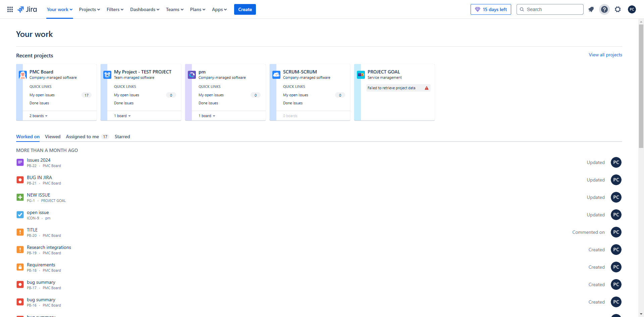644x317 pixels.
Task: Expand the Projects menu
Action: [x=90, y=9]
